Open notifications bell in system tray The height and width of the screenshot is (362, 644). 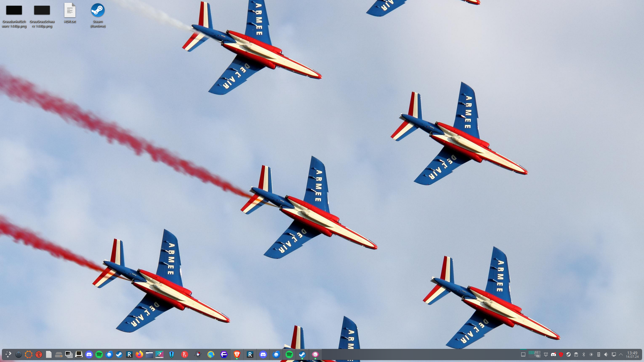tap(546, 354)
